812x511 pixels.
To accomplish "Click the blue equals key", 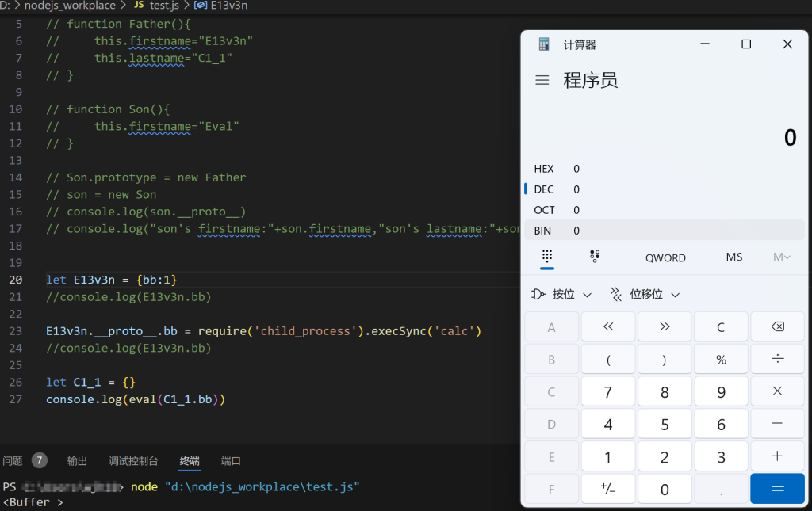I will [777, 489].
